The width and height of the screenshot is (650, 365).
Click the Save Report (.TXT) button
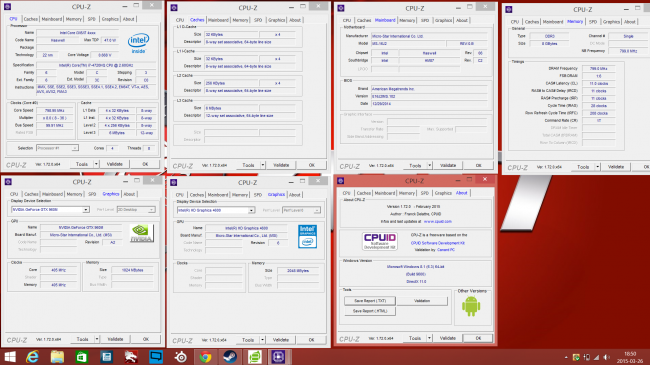370,301
